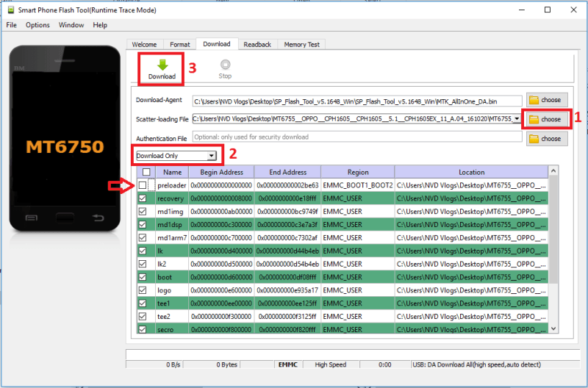Uncheck the logo partition checkbox

(x=143, y=290)
